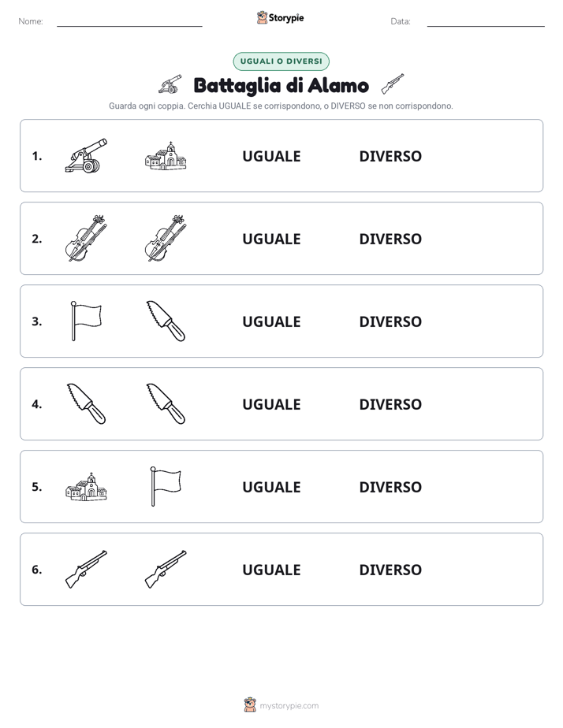Select the first violin in row 2
Image resolution: width=563 pixels, height=728 pixels.
pyautogui.click(x=86, y=238)
